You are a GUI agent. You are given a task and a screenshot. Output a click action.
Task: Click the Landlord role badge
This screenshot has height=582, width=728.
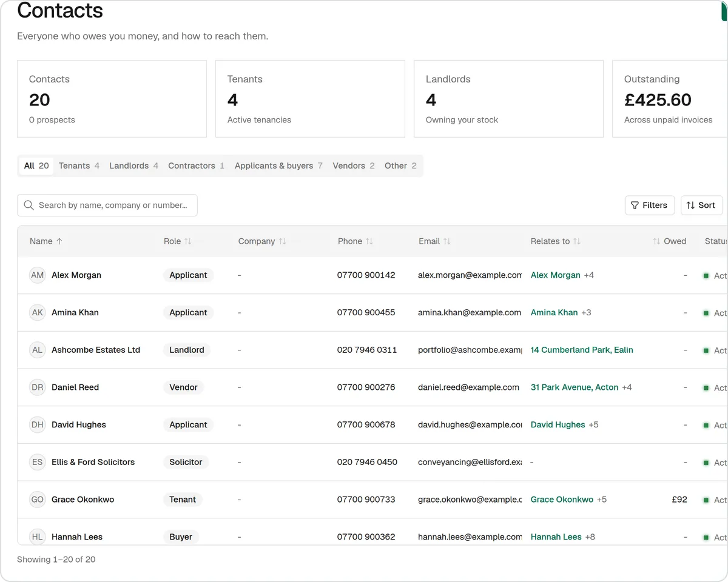coord(187,350)
